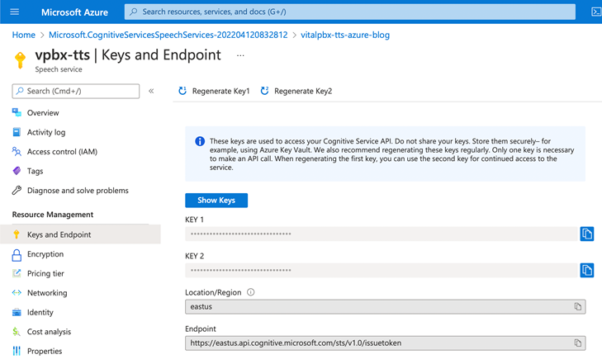The height and width of the screenshot is (364, 602).
Task: Go to Home breadcrumb
Action: click(23, 35)
